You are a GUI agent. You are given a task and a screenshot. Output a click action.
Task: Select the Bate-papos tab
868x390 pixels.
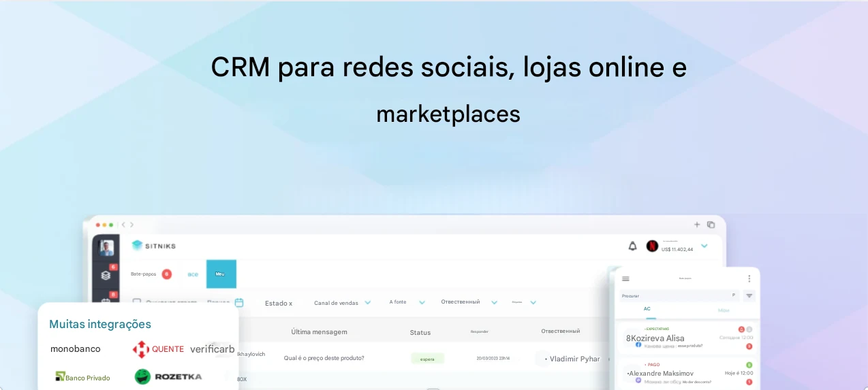tap(143, 274)
